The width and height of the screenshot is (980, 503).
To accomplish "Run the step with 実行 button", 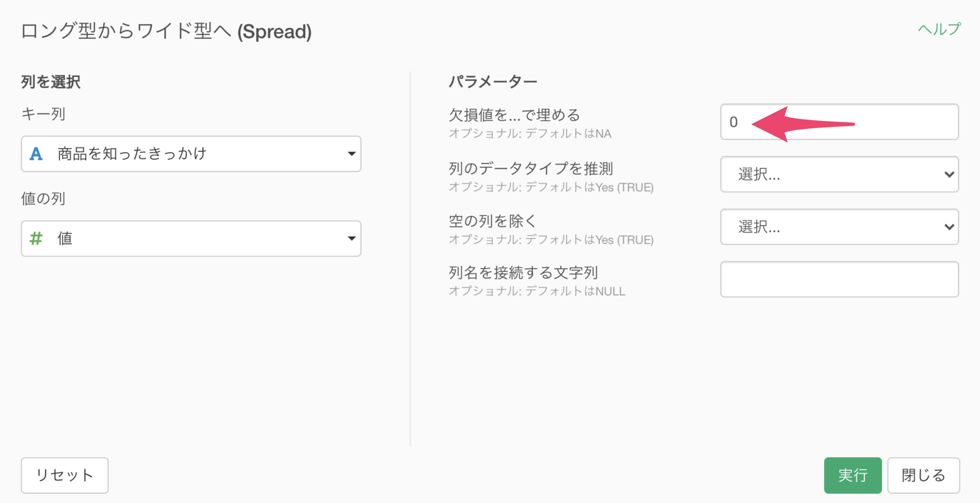I will 853,476.
